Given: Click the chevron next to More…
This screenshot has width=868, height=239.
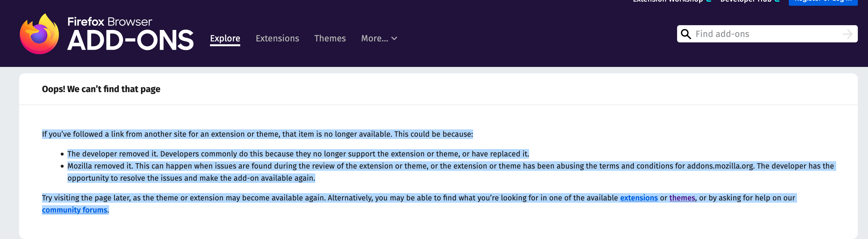Looking at the screenshot, I should coord(395,39).
